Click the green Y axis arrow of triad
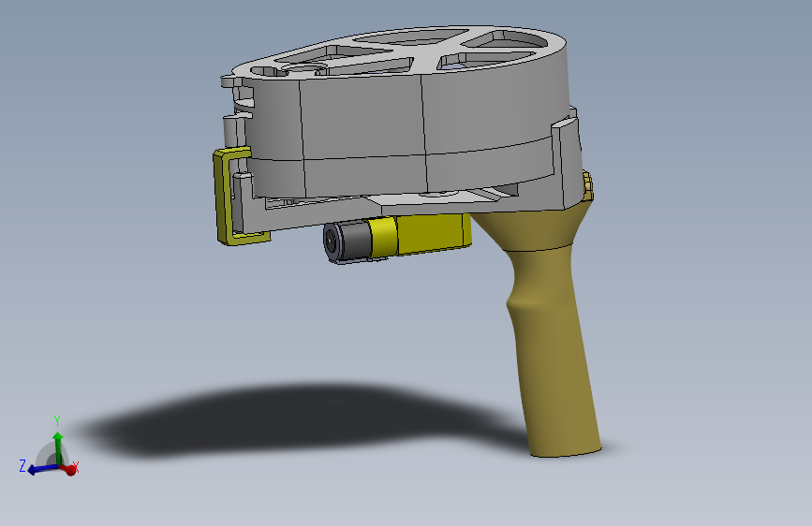812x526 pixels. [58, 447]
